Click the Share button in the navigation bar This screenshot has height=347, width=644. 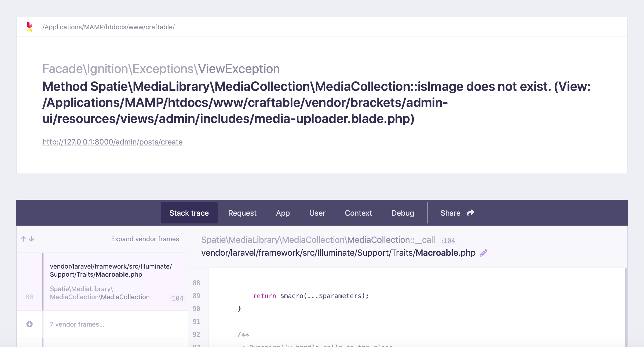click(450, 213)
